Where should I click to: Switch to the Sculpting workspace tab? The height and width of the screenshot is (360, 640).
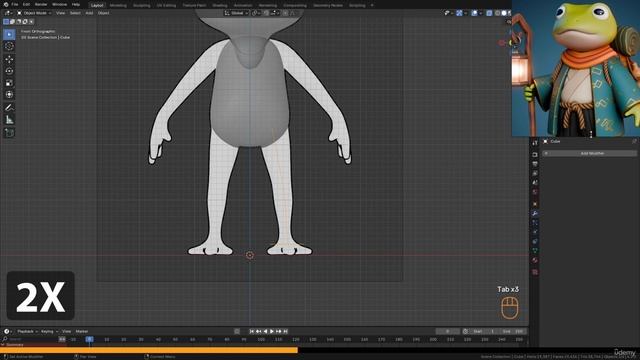coord(142,5)
